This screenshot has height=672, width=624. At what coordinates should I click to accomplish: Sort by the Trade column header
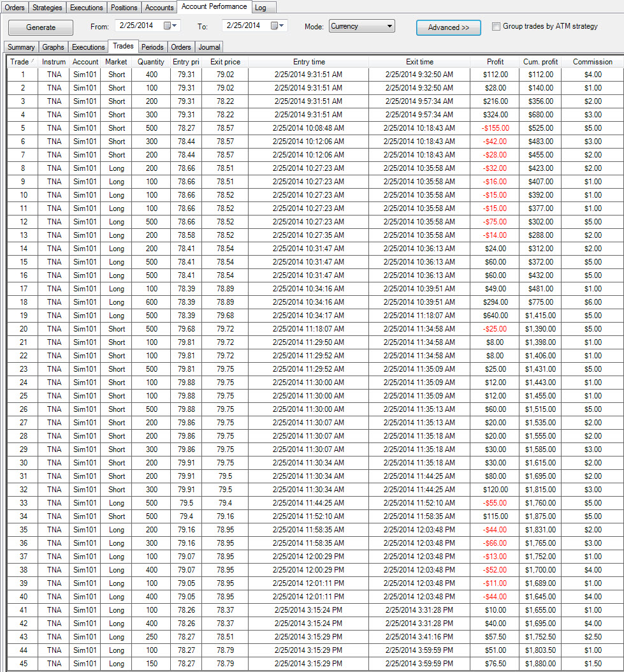22,62
